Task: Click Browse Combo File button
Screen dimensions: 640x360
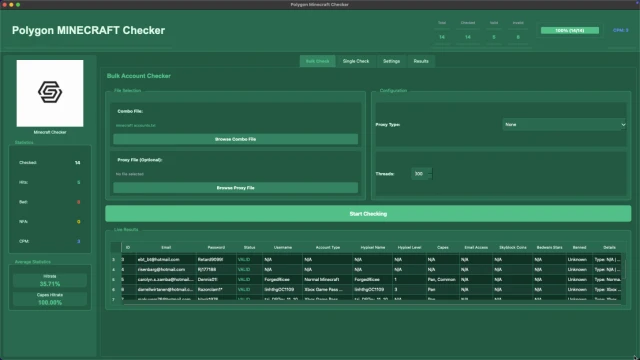Action: (x=236, y=139)
